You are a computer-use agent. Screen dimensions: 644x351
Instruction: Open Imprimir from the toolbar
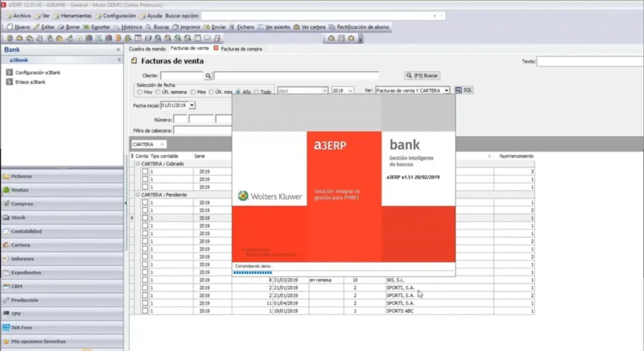click(176, 27)
